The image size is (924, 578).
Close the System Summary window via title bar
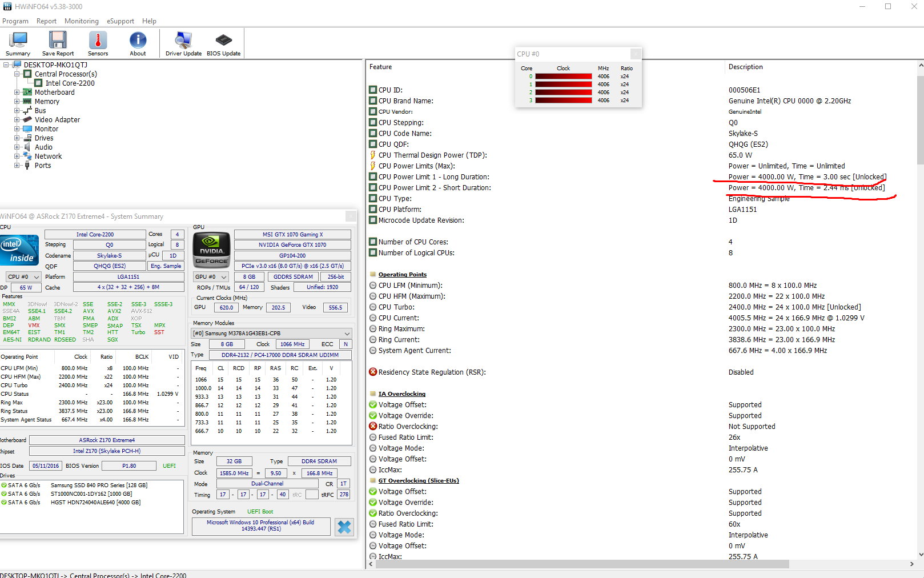click(x=351, y=216)
